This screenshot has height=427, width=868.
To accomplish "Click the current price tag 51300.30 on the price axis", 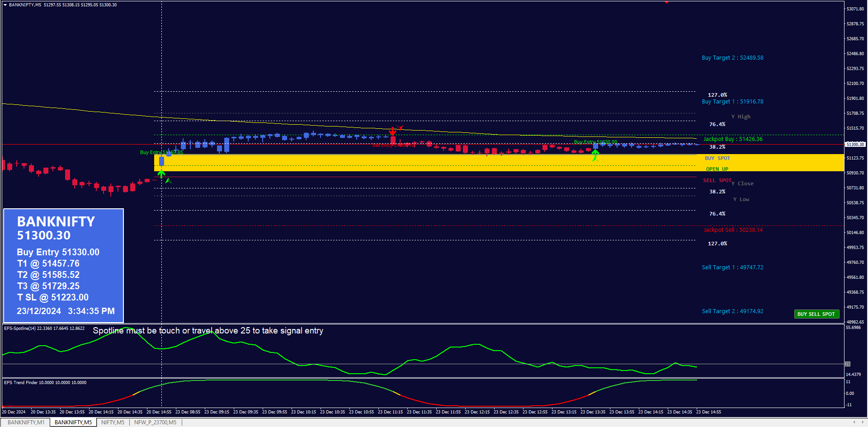I will (x=855, y=144).
